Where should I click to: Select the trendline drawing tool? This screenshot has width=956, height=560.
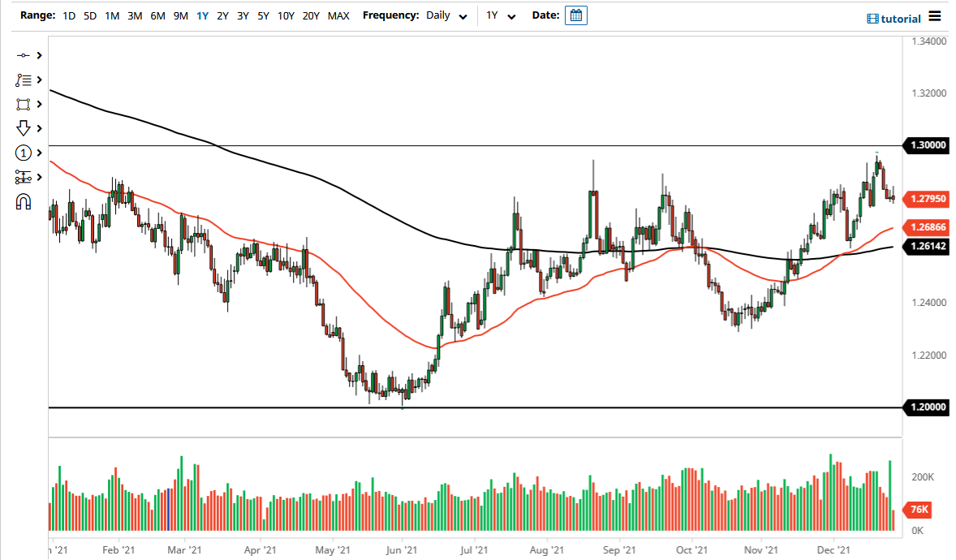click(x=24, y=55)
